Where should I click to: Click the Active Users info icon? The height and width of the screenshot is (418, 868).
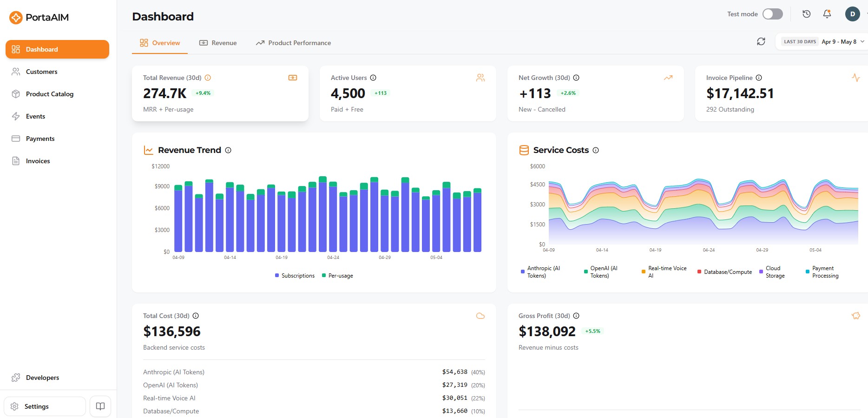coord(373,78)
